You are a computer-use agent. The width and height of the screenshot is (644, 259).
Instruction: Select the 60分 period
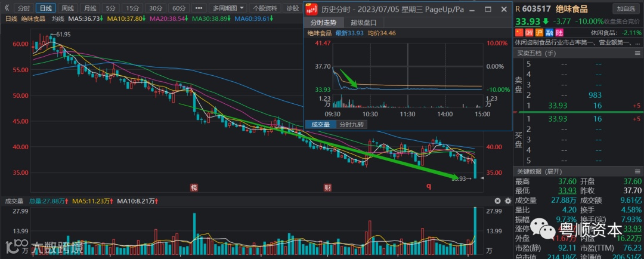click(x=179, y=8)
